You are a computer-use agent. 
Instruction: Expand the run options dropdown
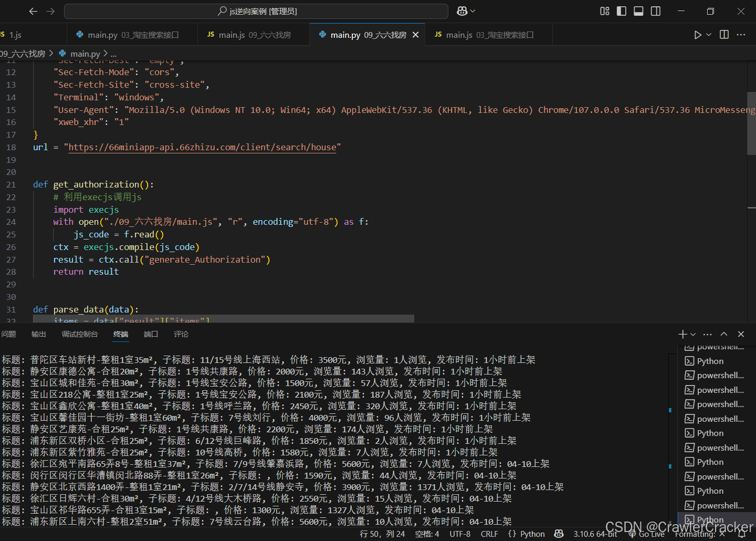709,35
